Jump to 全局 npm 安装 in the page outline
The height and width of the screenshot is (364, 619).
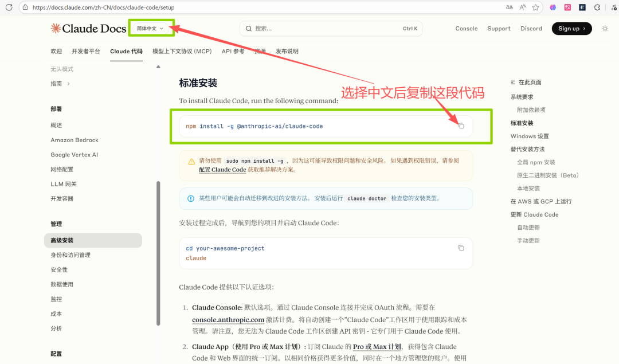click(x=536, y=162)
